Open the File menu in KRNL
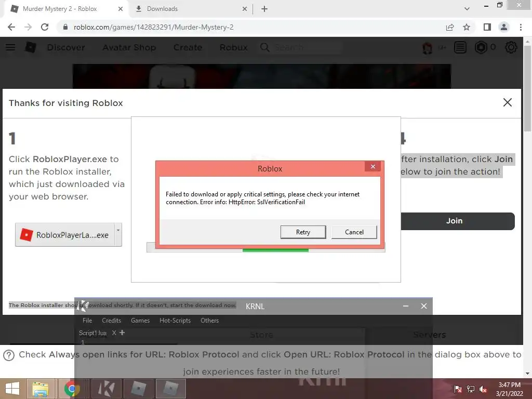Screen dimensions: 532x399 point(87,320)
